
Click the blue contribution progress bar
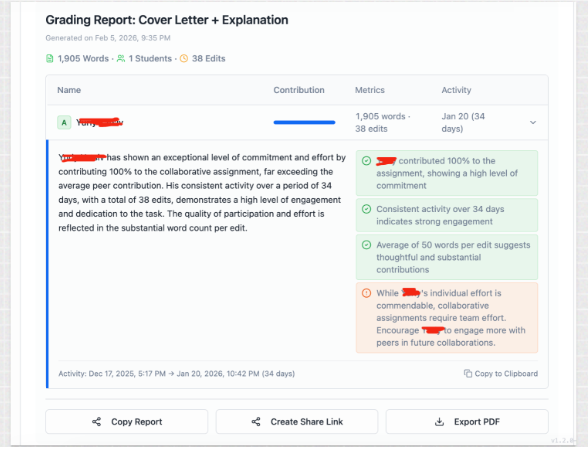(x=304, y=122)
